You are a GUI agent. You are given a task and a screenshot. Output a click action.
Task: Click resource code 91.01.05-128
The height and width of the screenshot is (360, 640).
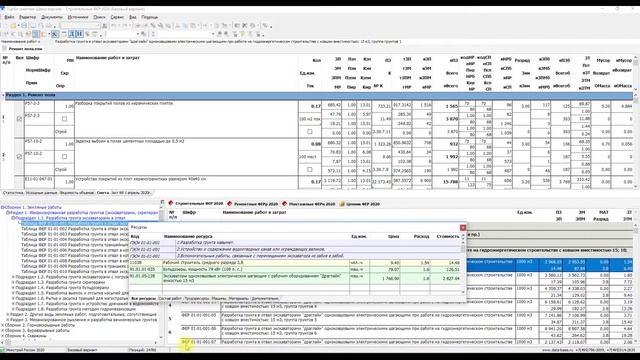142,276
